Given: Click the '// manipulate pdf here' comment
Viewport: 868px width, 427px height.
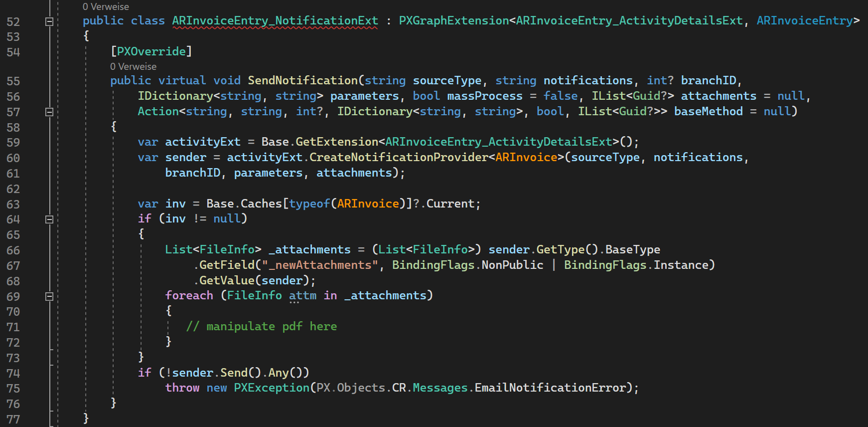Looking at the screenshot, I should pyautogui.click(x=262, y=327).
